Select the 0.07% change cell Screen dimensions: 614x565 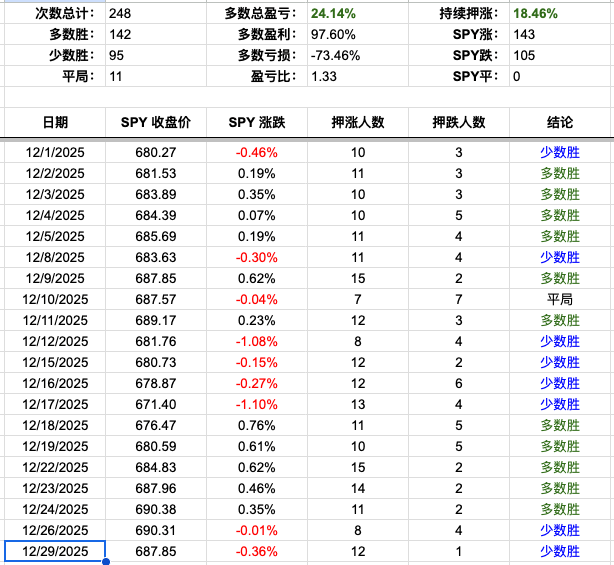pyautogui.click(x=257, y=215)
